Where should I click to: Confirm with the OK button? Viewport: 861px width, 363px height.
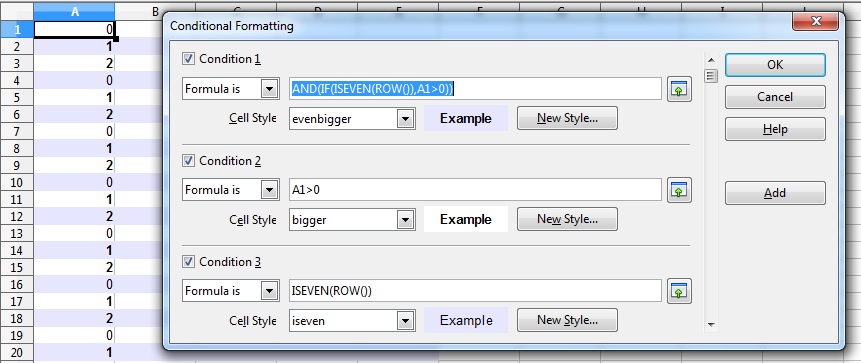pyautogui.click(x=775, y=65)
